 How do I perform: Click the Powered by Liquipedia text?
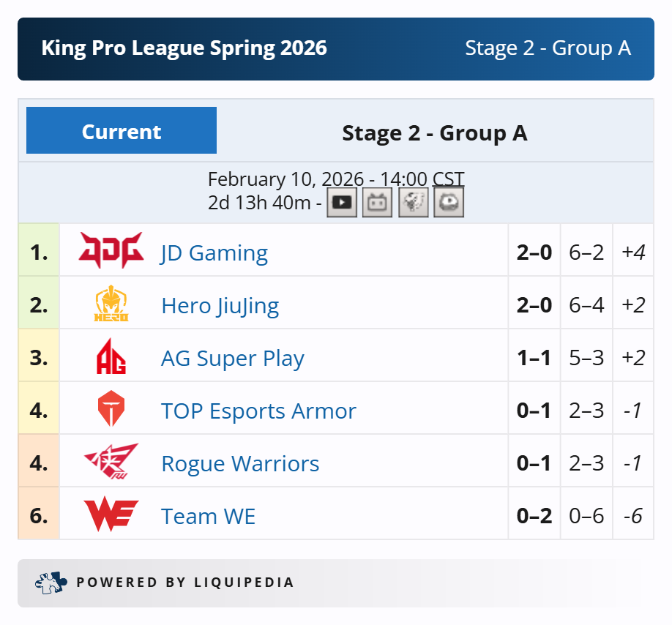click(x=185, y=583)
